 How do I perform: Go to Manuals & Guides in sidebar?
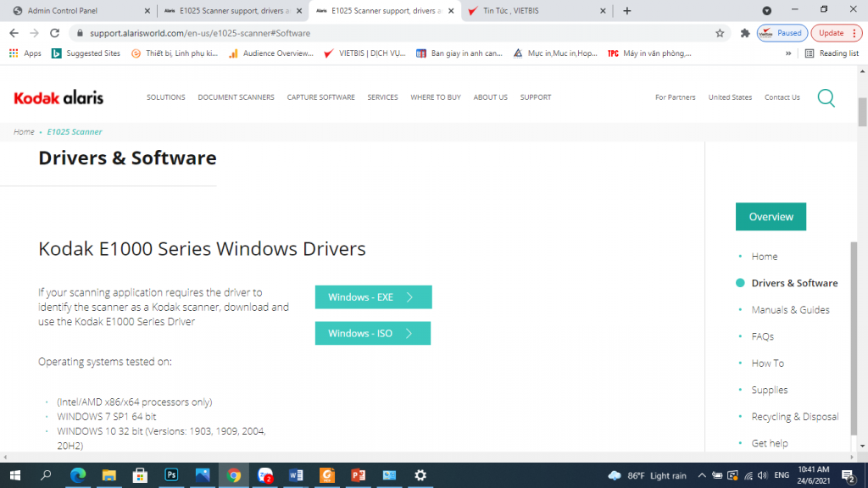pyautogui.click(x=790, y=310)
